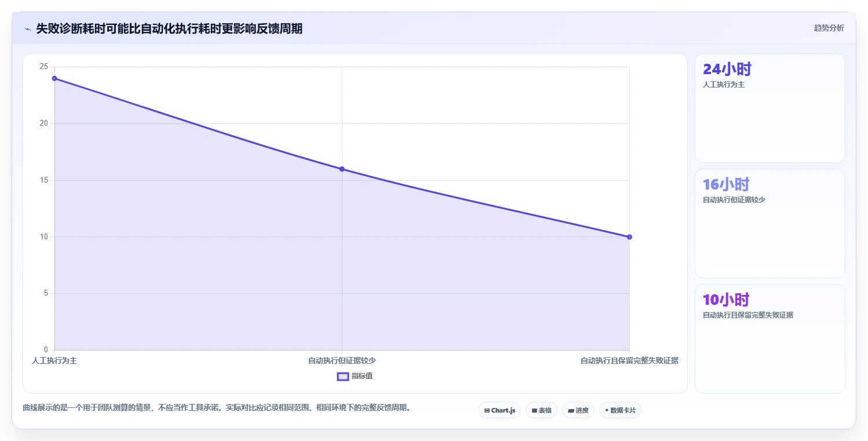Click the y-axis label 25
This screenshot has height=441, width=868.
pyautogui.click(x=43, y=67)
